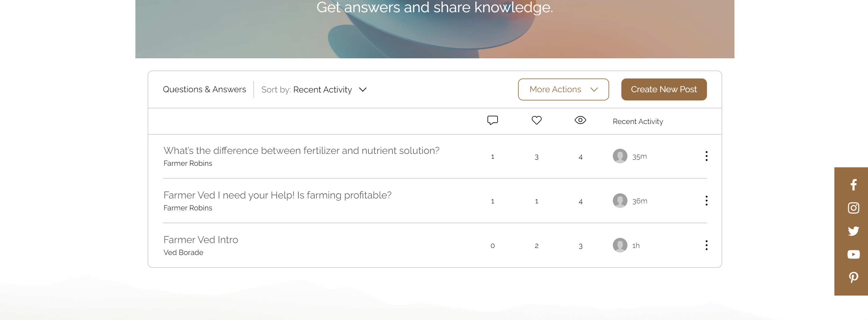Click the Sort by chevron arrow

(362, 90)
